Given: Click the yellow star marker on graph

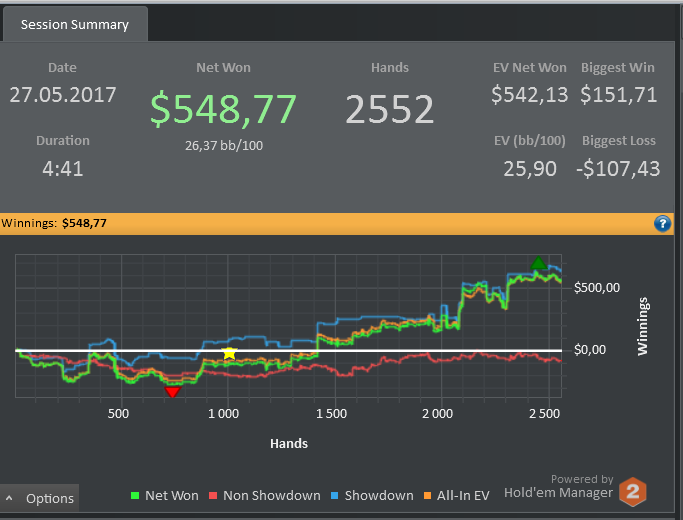Looking at the screenshot, I should [229, 354].
